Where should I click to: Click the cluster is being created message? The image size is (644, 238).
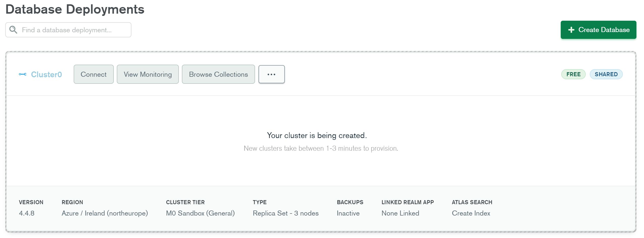[x=317, y=136]
